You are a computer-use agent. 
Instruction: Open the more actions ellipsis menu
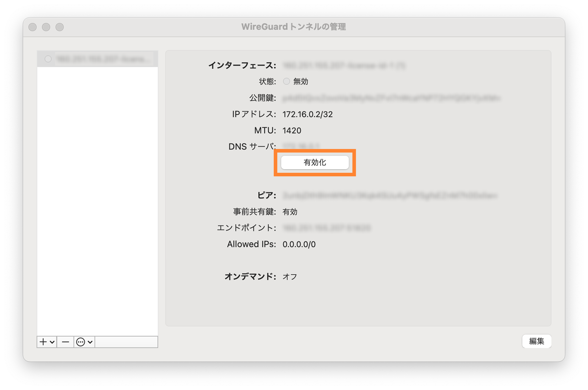pos(84,342)
